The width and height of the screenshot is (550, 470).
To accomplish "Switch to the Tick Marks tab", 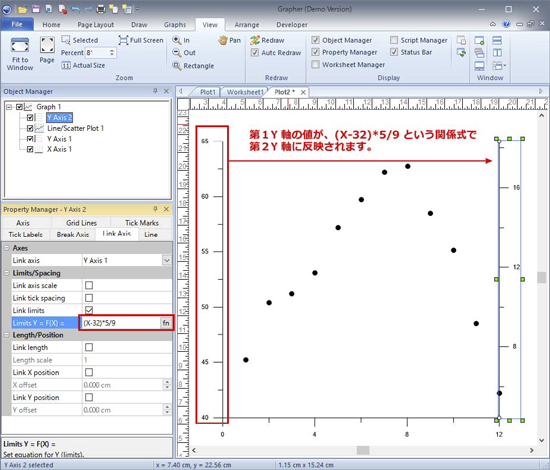I will (x=142, y=223).
